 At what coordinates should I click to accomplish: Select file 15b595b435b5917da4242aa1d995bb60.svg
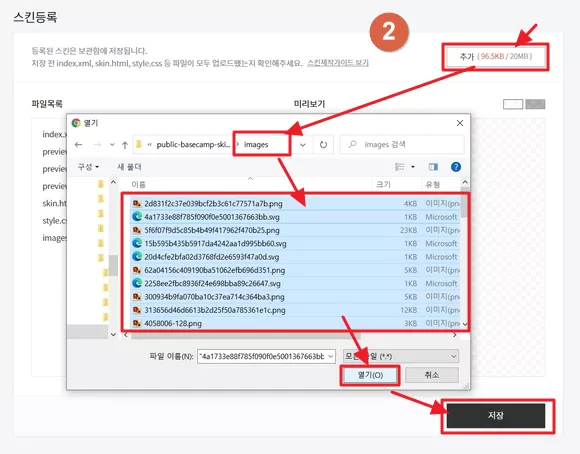point(295,243)
